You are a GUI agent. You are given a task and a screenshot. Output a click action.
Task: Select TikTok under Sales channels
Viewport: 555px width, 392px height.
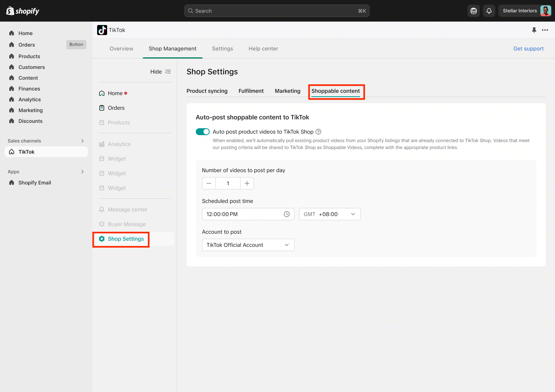46,152
